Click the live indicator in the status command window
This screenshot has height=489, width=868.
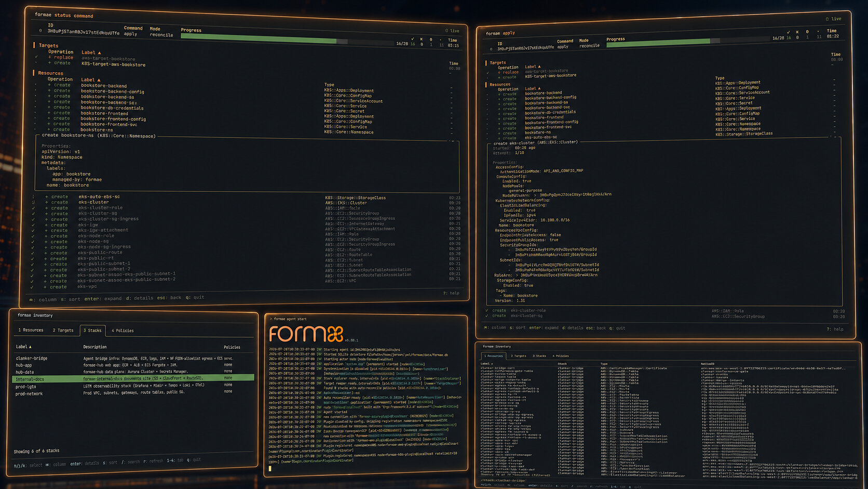(x=452, y=31)
